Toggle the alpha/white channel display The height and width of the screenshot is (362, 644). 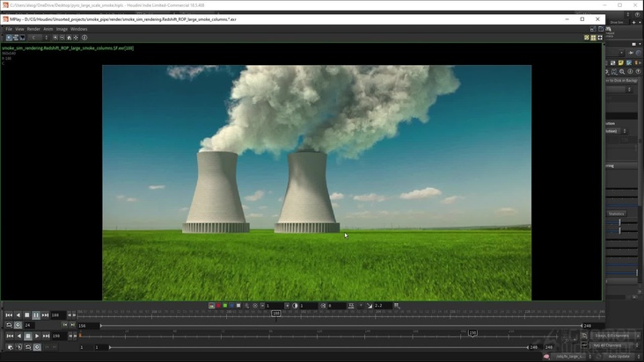point(238,306)
